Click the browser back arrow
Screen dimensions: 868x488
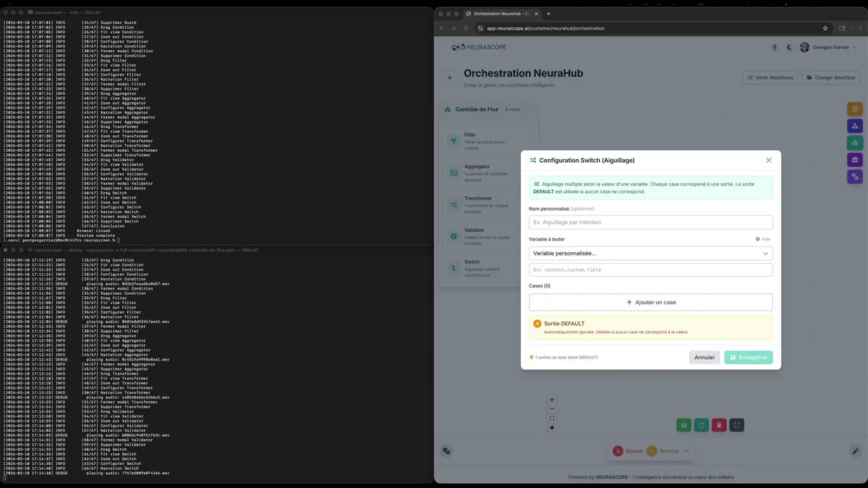pyautogui.click(x=441, y=28)
